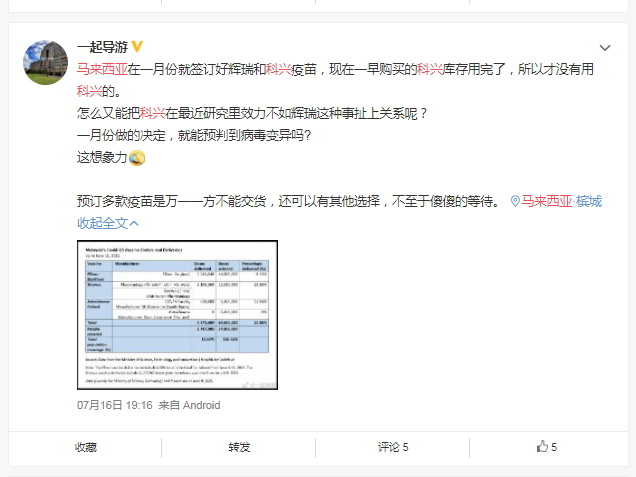Open the 一起导游 user avatar
Screen dimensions: 636x477
pyautogui.click(x=45, y=62)
